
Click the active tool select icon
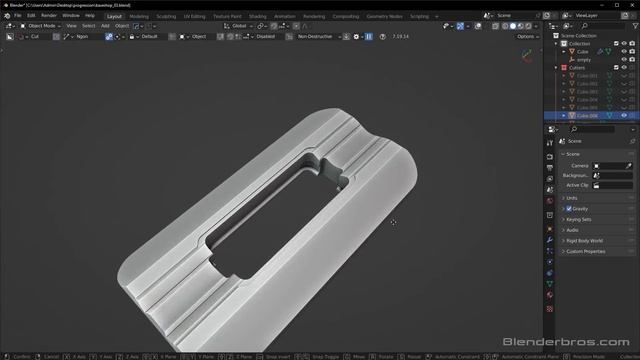(10, 36)
